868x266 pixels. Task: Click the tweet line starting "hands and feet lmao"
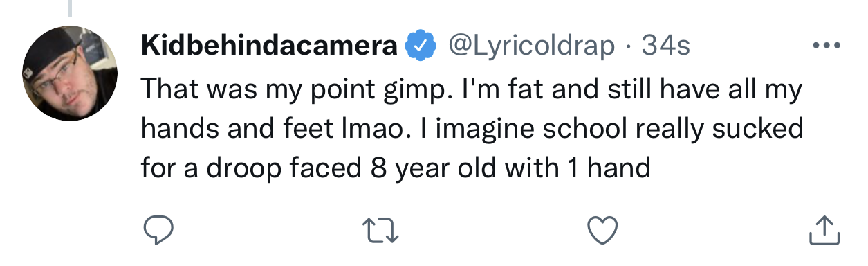(472, 128)
